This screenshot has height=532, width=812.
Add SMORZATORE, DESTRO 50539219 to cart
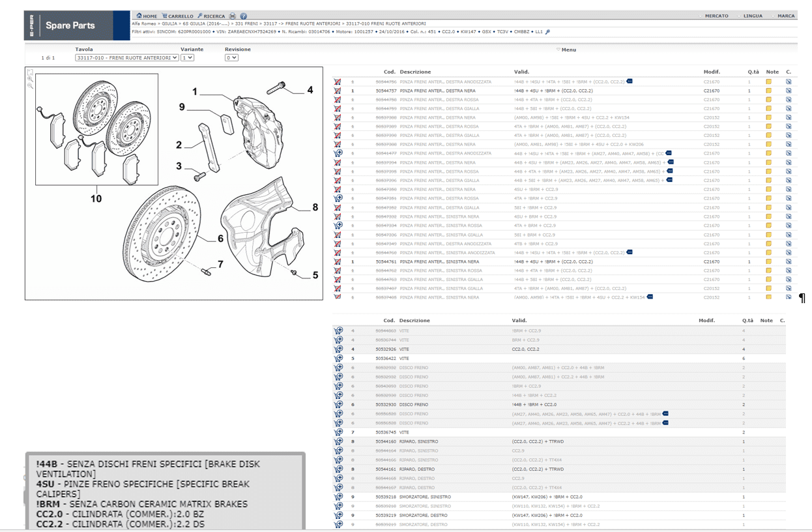338,515
